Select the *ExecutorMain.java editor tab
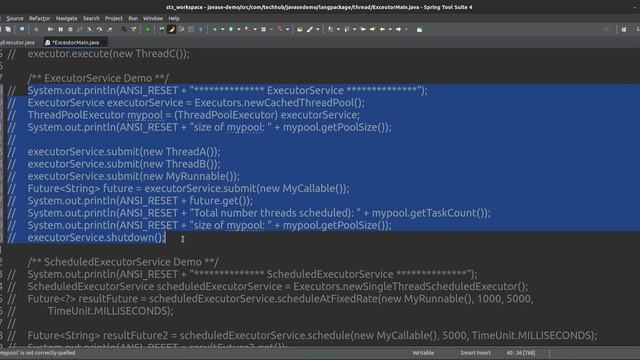This screenshot has height=360, width=640. 76,42
